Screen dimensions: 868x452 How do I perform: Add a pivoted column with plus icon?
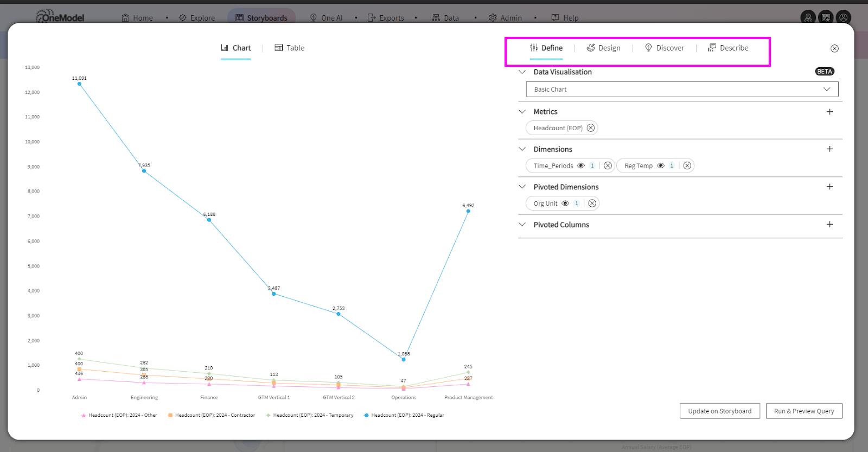point(829,225)
